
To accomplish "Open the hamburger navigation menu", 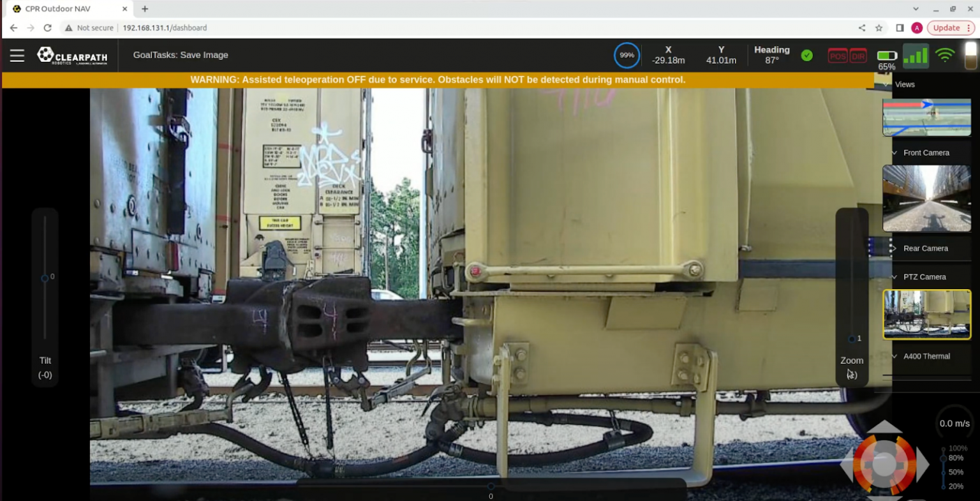I will click(x=17, y=55).
